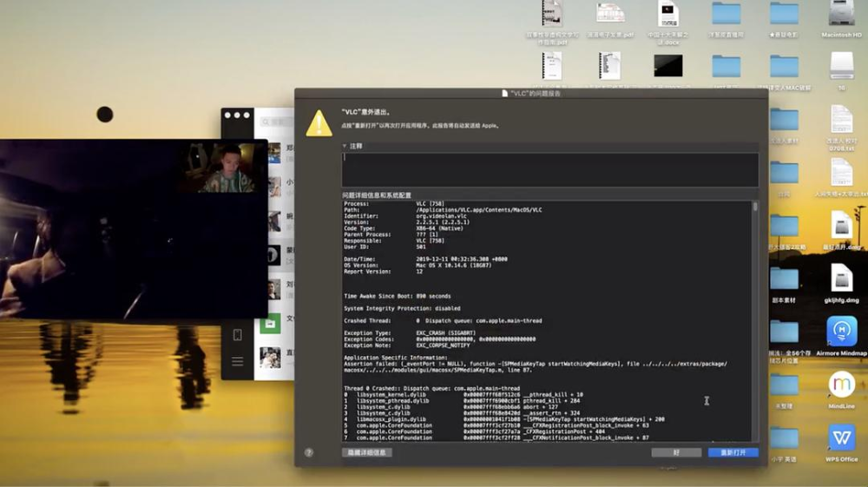Click the "Time Awake Since Boot" line
Image resolution: width=868 pixels, height=487 pixels.
(x=398, y=296)
